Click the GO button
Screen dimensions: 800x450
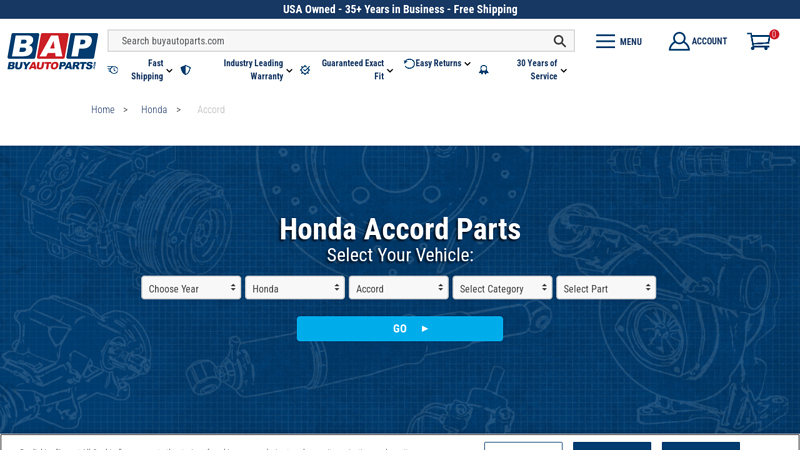[x=400, y=329]
